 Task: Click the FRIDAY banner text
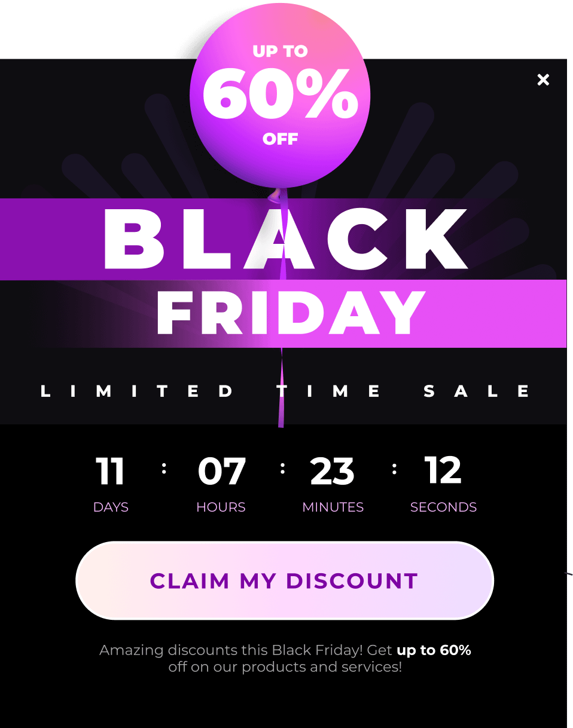point(291,313)
